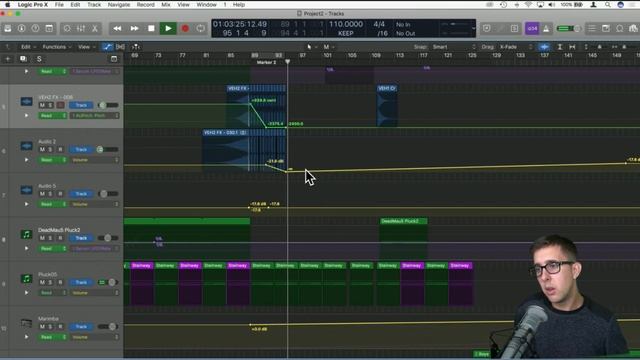Open the Mix menu
The image size is (640, 360).
166,5
